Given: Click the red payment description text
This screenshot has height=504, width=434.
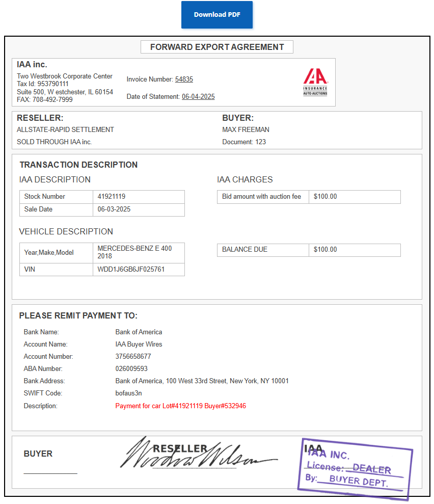Looking at the screenshot, I should coord(180,406).
